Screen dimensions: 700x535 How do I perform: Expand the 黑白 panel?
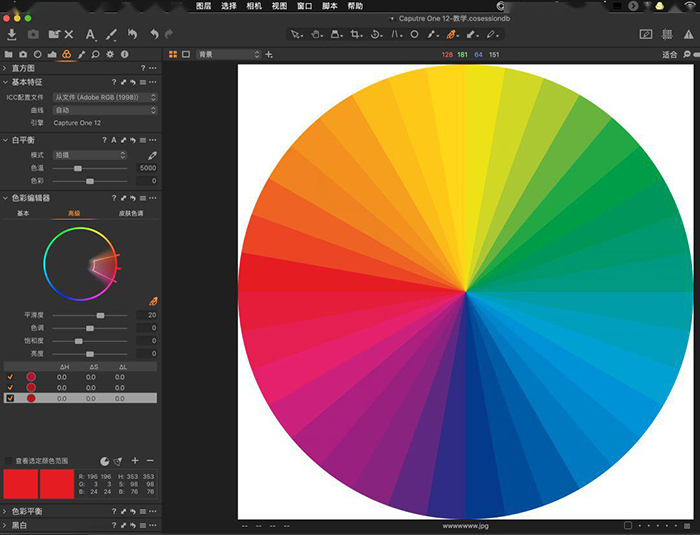point(5,525)
